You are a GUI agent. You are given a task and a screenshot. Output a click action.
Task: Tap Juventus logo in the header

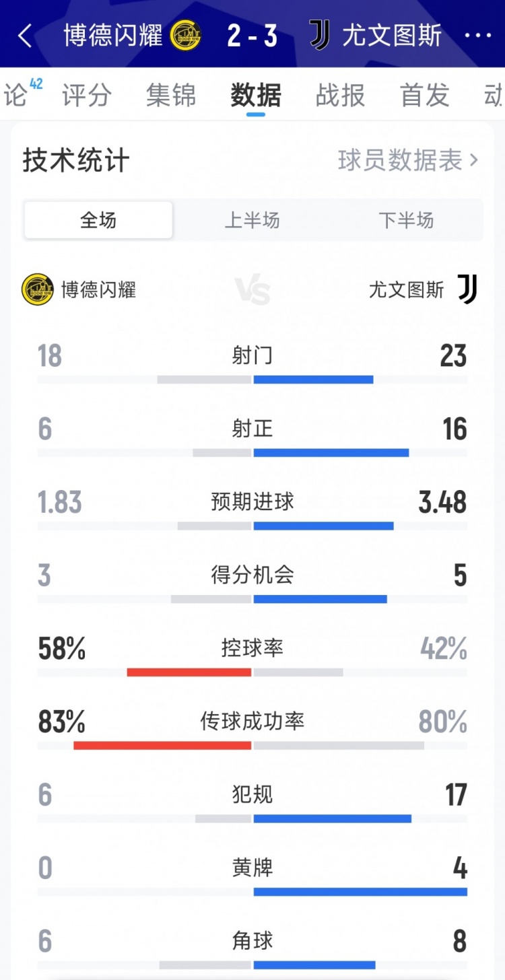319,35
